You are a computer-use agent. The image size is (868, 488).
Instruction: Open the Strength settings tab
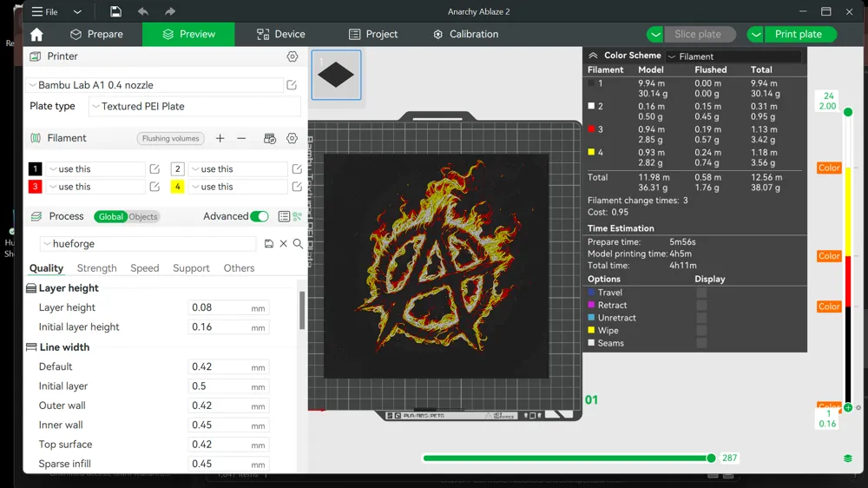coord(97,268)
